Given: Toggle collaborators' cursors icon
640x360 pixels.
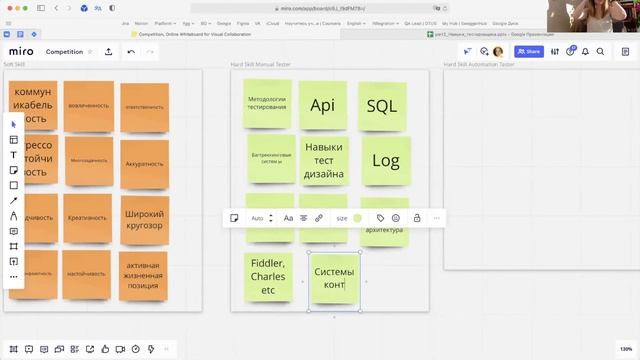Looking at the screenshot, I should pos(468,51).
